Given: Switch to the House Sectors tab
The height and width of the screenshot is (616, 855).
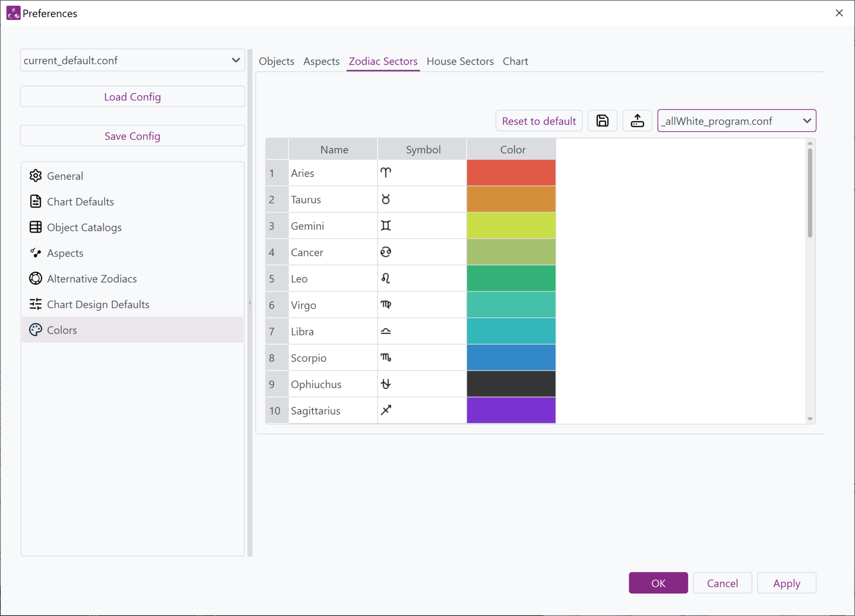Looking at the screenshot, I should [x=460, y=61].
